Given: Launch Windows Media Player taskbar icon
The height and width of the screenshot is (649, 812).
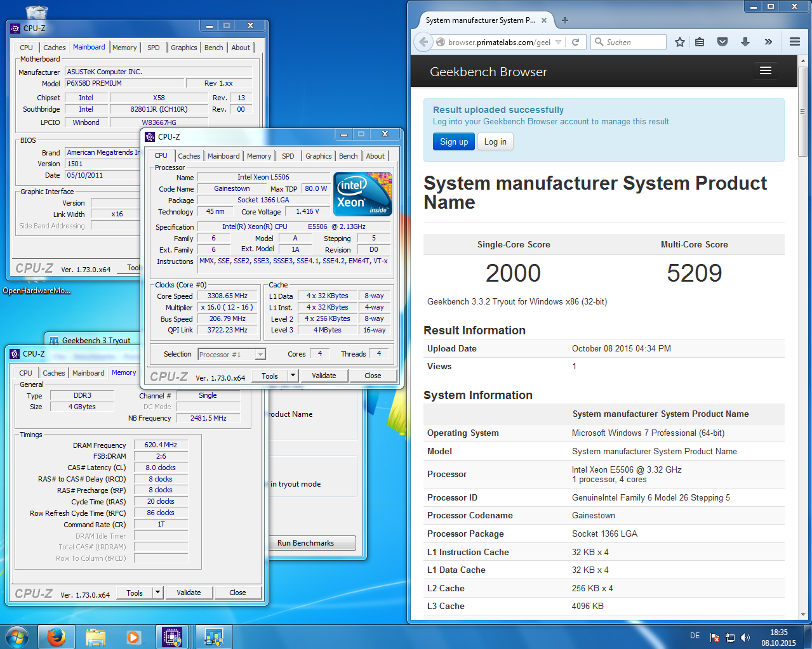Looking at the screenshot, I should coord(133,637).
